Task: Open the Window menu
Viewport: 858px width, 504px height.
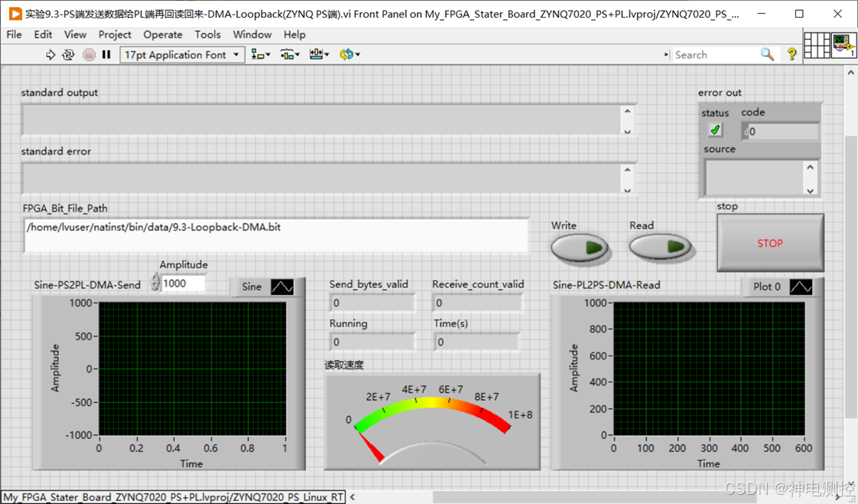Action: click(x=252, y=34)
